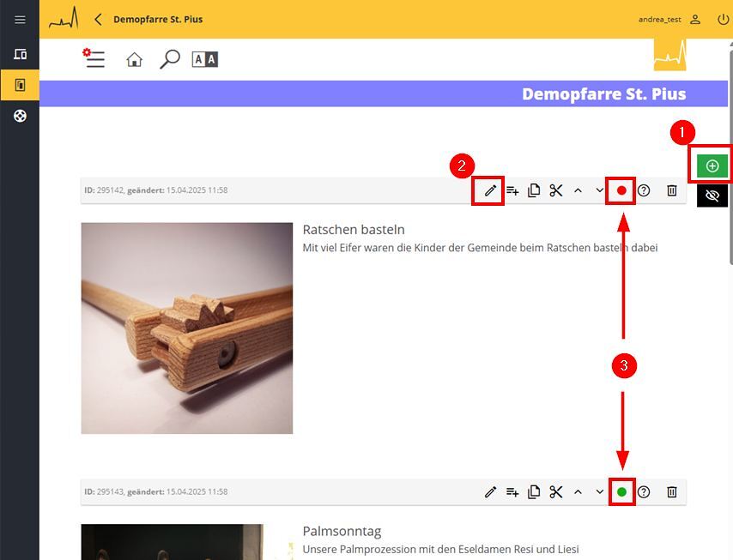Open the settings list menu with red gear
Viewport: 733px width, 560px height.
coord(94,59)
